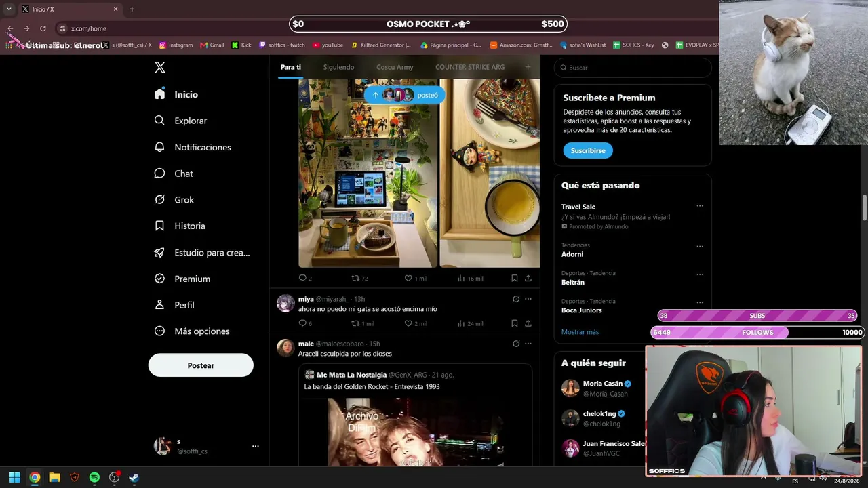Open Estudio para creadores in sidebar
The height and width of the screenshot is (488, 868).
click(x=202, y=252)
